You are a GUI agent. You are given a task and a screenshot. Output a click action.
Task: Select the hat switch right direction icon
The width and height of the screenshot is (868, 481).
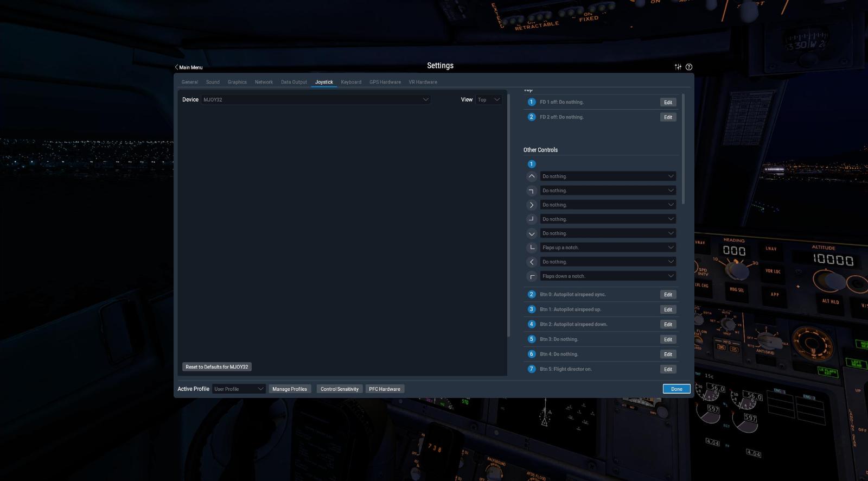click(532, 205)
